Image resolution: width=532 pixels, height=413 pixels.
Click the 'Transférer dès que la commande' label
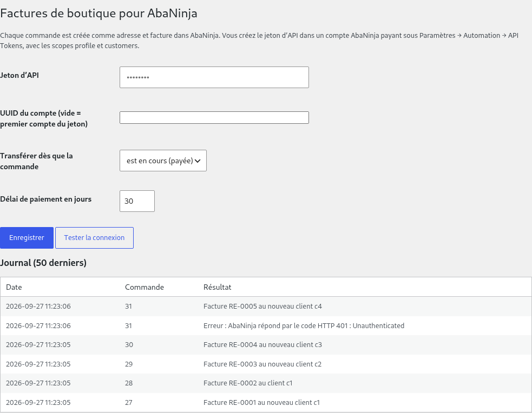(x=36, y=161)
